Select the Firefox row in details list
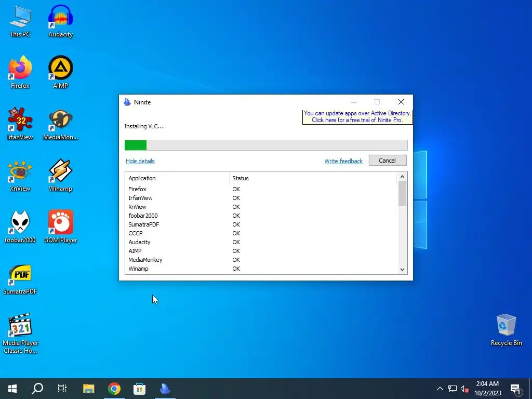 [261, 189]
